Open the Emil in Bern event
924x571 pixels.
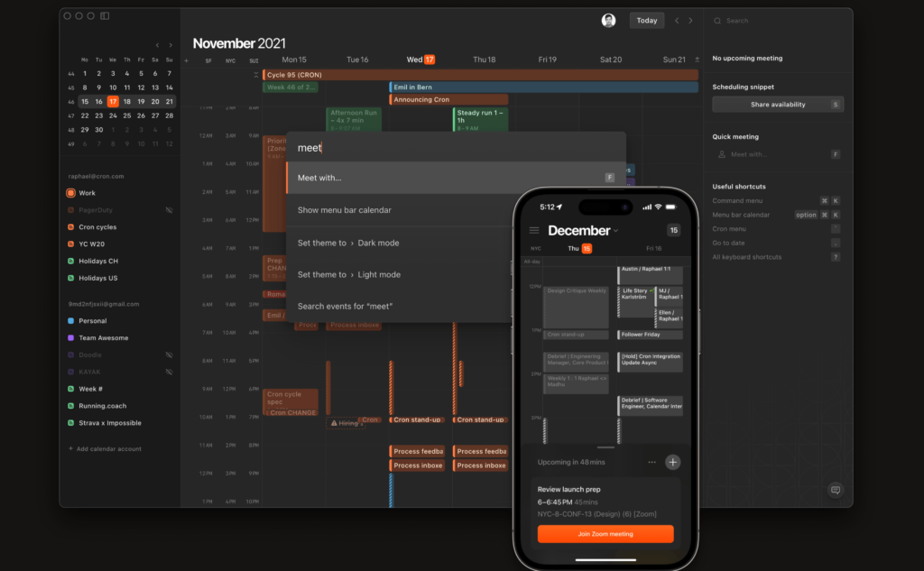(x=544, y=87)
